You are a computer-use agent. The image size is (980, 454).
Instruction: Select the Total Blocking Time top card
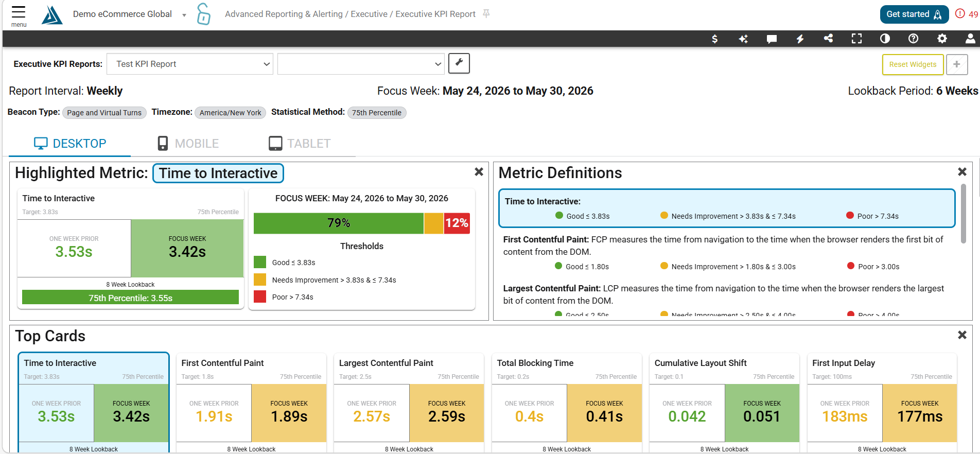567,402
